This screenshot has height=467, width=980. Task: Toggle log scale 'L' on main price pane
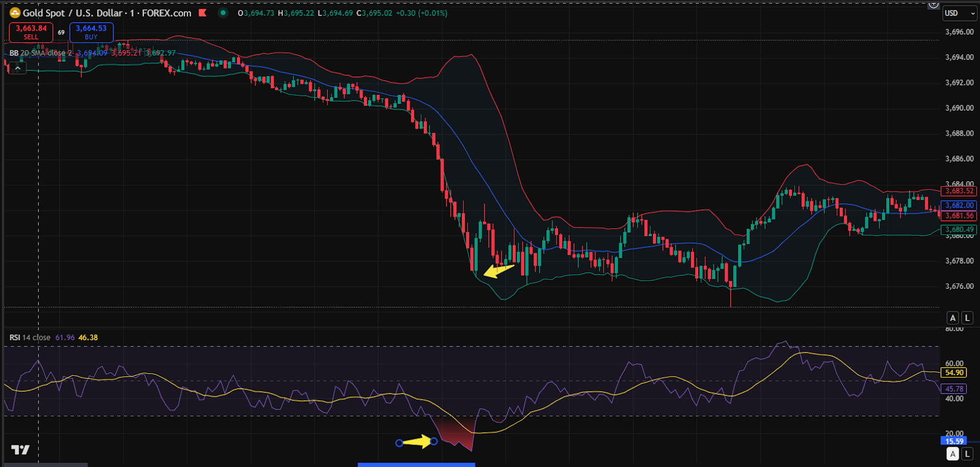pyautogui.click(x=967, y=318)
